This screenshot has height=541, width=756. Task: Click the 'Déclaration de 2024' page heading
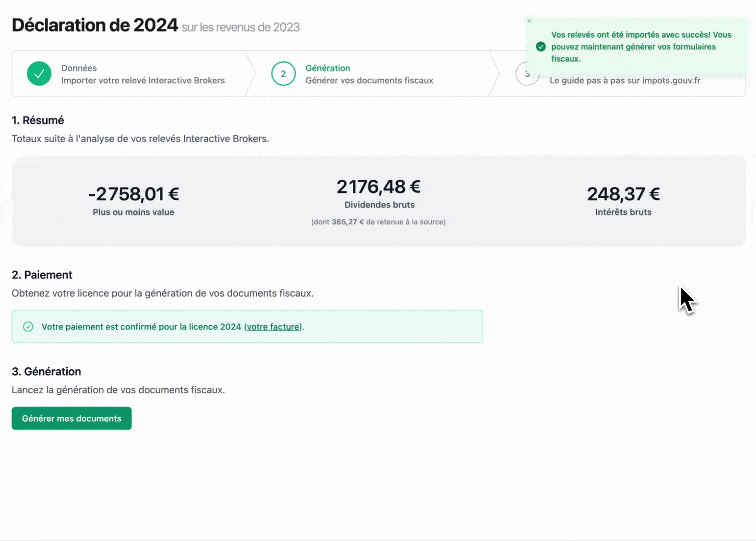pyautogui.click(x=95, y=25)
